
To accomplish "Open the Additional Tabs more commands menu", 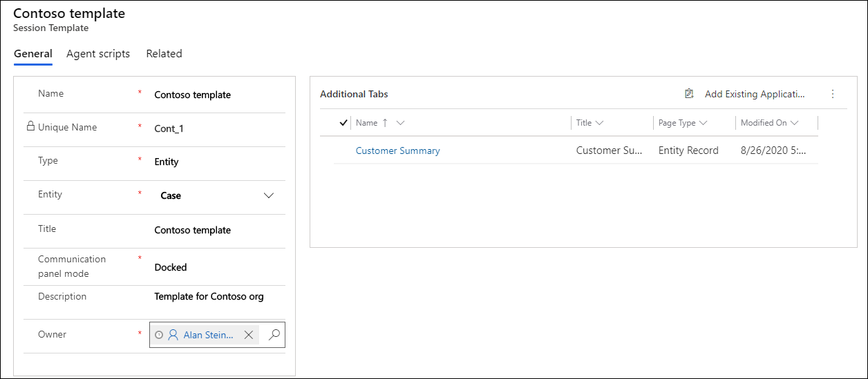I will [833, 94].
